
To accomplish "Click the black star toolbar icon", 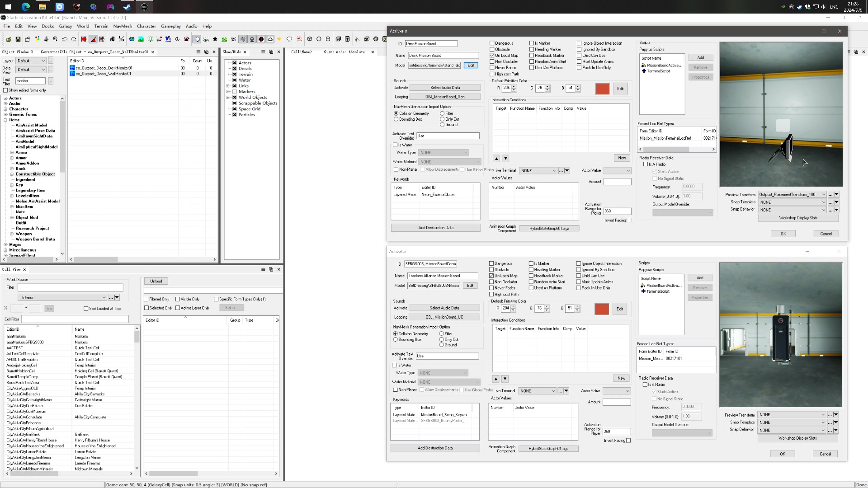I will pyautogui.click(x=215, y=39).
